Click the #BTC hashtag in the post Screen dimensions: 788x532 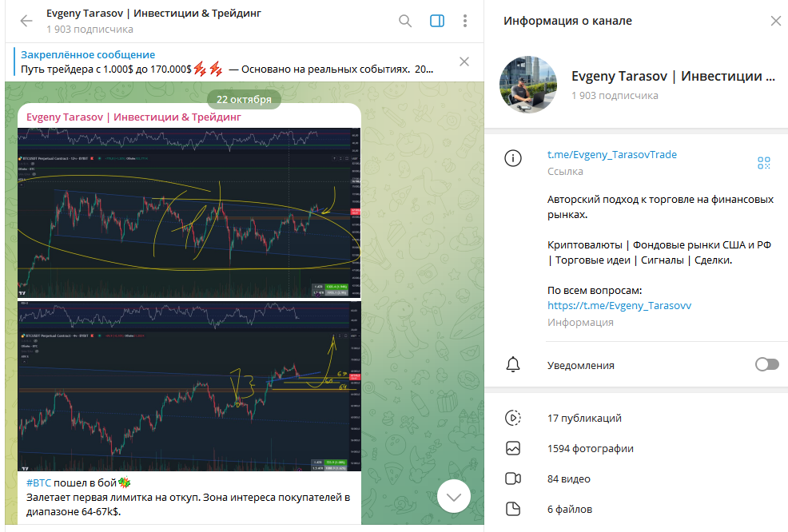tap(38, 482)
